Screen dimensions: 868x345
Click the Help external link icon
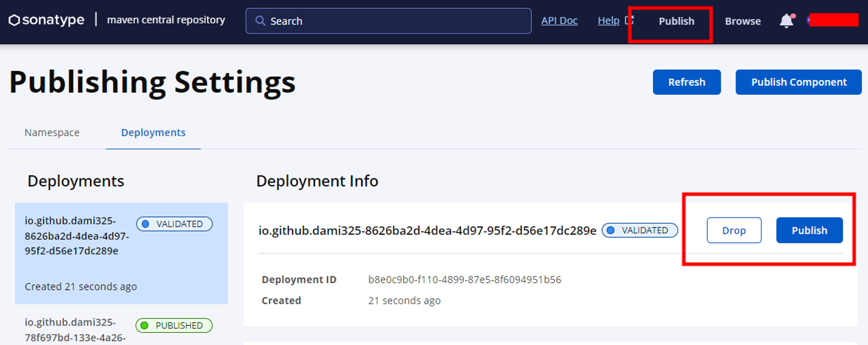[x=629, y=20]
